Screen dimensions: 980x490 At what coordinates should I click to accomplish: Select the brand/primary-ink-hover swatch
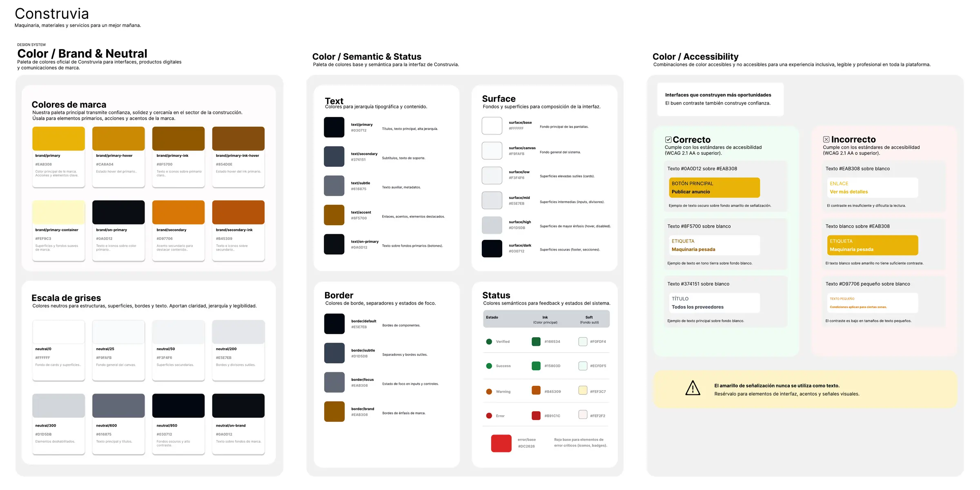pyautogui.click(x=238, y=139)
